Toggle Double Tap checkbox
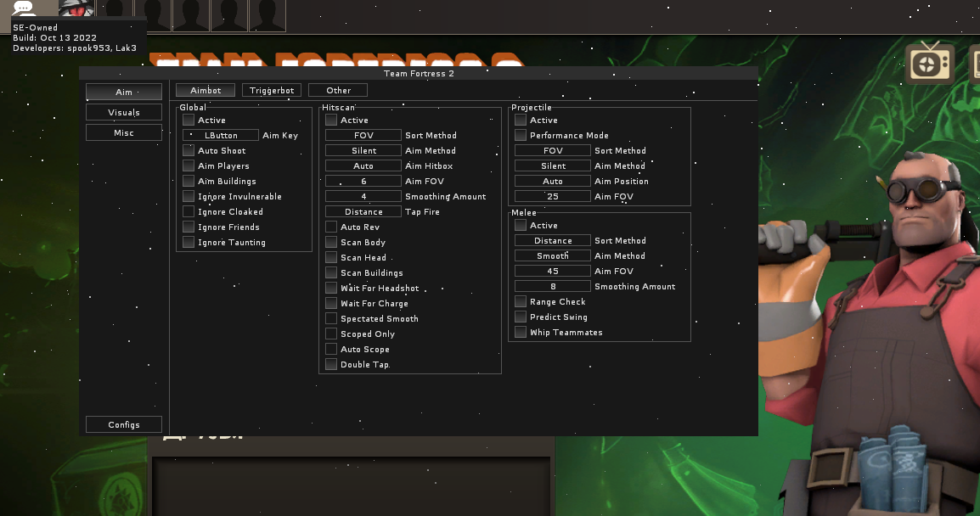This screenshot has width=980, height=516. point(331,365)
